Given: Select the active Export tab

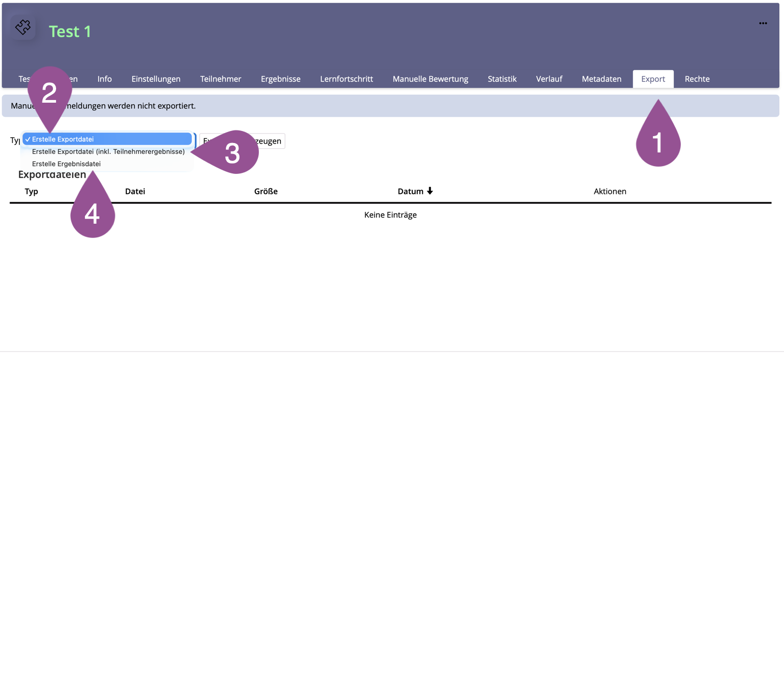Looking at the screenshot, I should point(652,79).
